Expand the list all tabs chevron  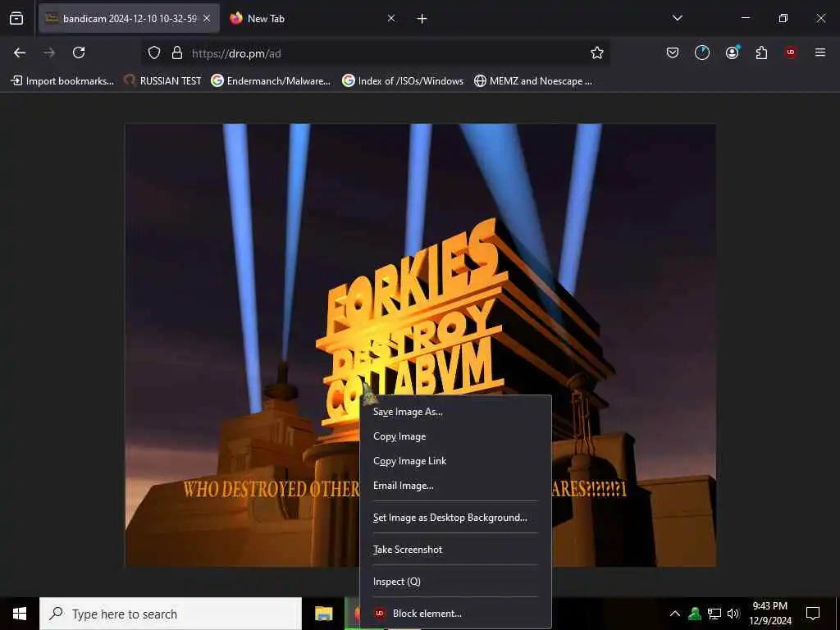(x=677, y=18)
